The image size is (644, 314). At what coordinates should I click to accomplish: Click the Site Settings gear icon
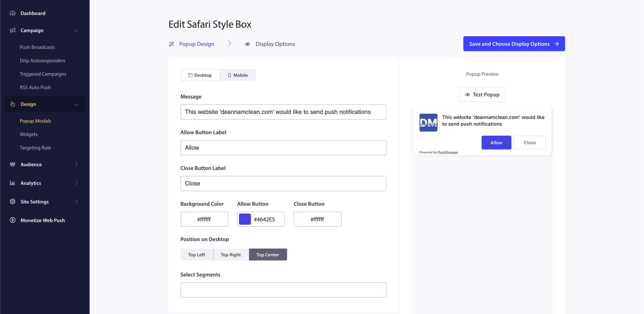(13, 202)
